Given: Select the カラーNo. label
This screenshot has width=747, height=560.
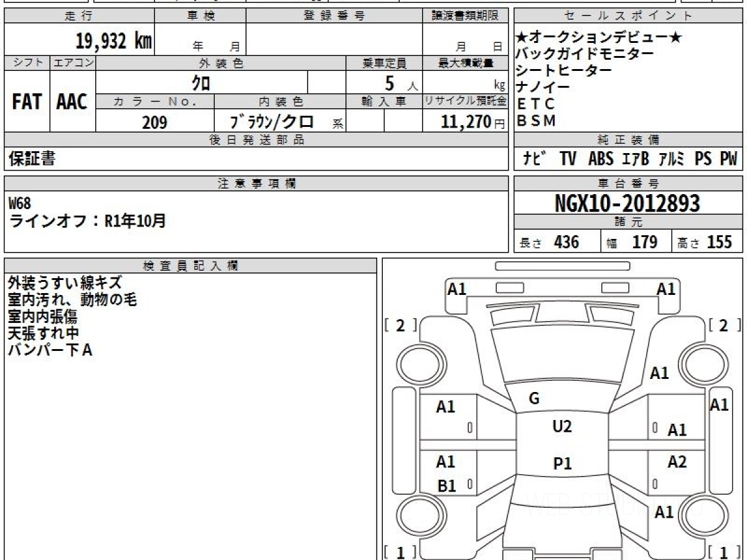Looking at the screenshot, I should [x=156, y=101].
